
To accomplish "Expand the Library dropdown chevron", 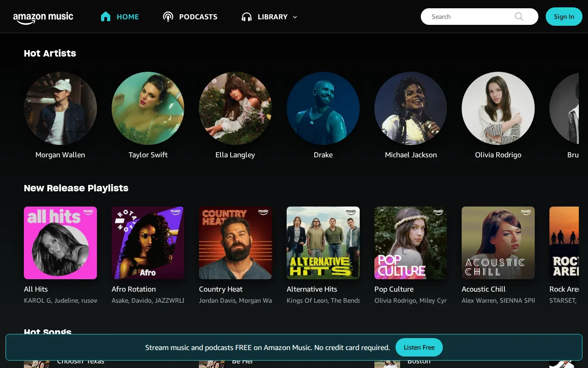I will point(295,17).
